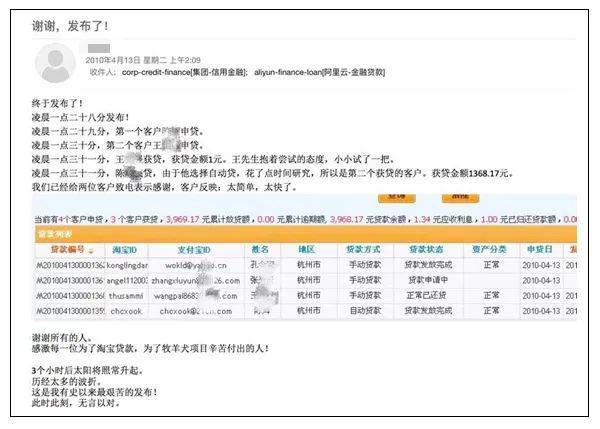600x429 pixels.
Task: Click 正常已还贷 status in thusammi row
Action: [x=426, y=295]
